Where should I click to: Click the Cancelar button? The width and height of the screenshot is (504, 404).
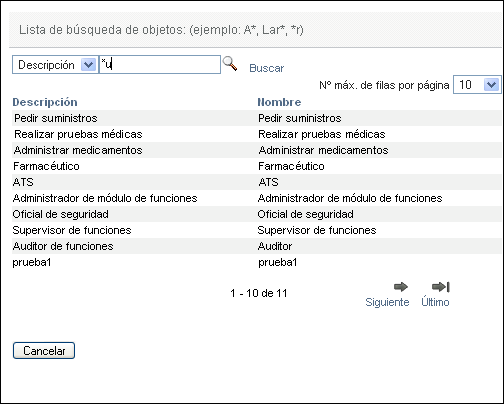tap(44, 351)
